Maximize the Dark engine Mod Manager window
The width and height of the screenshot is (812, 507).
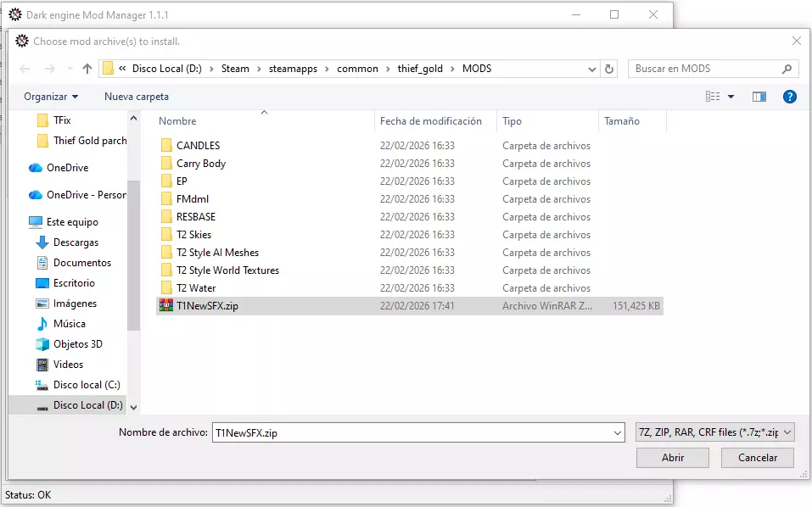coord(614,14)
